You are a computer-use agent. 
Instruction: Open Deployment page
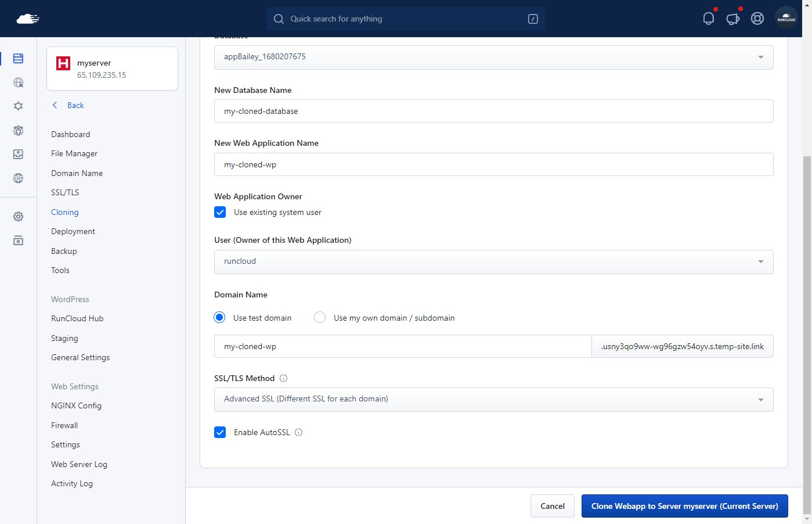73,231
